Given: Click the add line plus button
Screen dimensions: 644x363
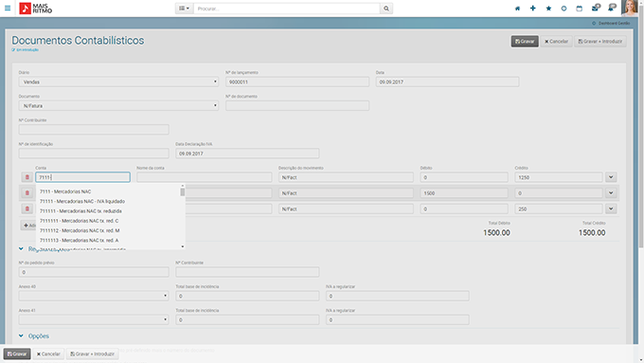Looking at the screenshot, I should coord(28,226).
